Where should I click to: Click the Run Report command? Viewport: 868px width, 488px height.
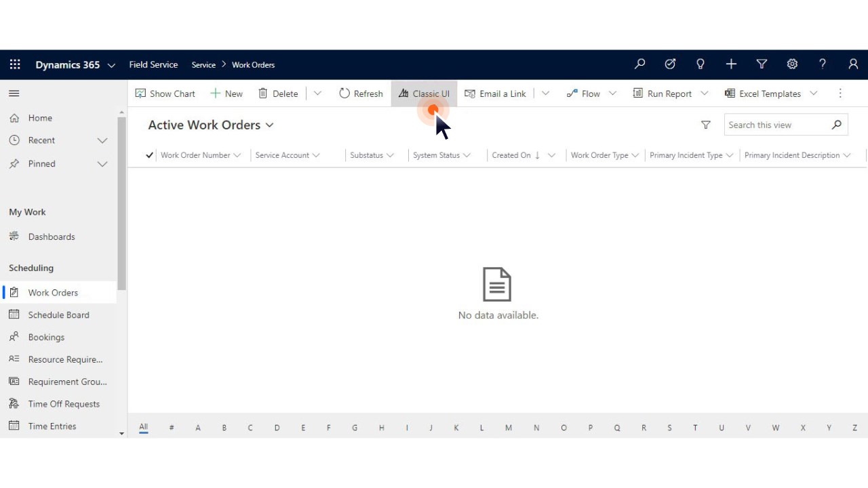pos(662,94)
